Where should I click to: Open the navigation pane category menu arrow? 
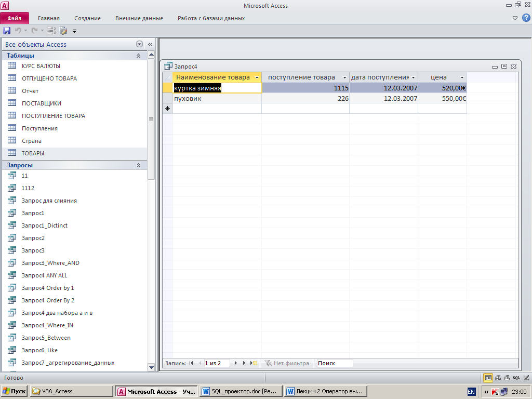(139, 44)
